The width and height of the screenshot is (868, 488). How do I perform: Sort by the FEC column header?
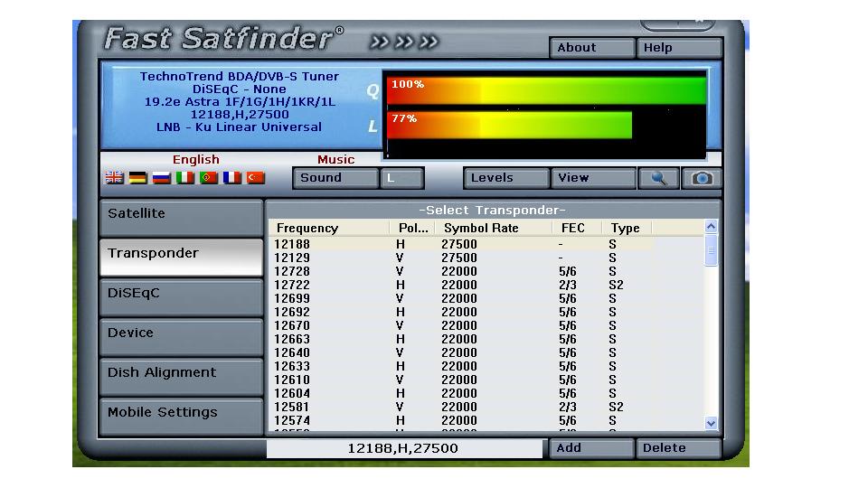click(577, 228)
